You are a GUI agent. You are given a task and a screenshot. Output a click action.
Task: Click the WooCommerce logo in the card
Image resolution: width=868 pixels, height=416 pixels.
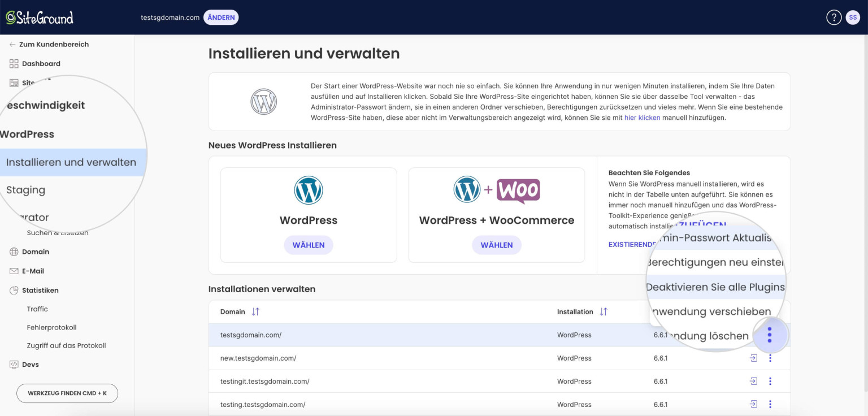(x=518, y=191)
